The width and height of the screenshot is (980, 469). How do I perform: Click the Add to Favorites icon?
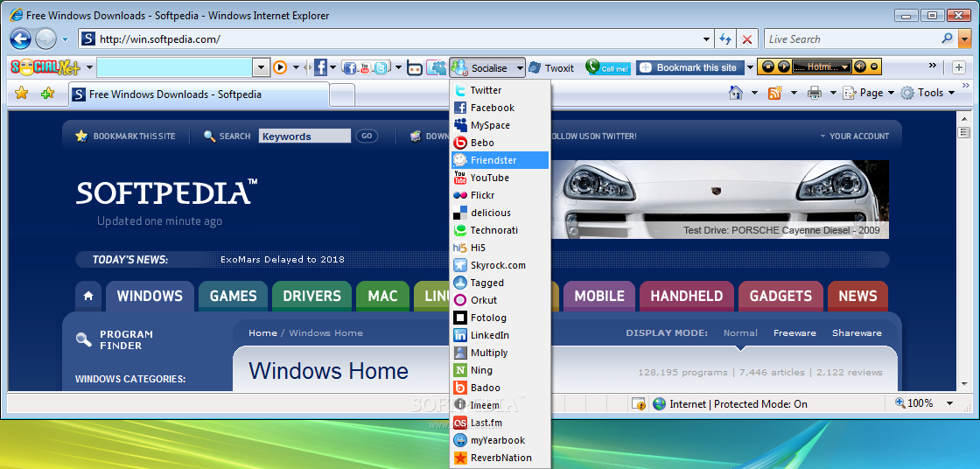(47, 93)
